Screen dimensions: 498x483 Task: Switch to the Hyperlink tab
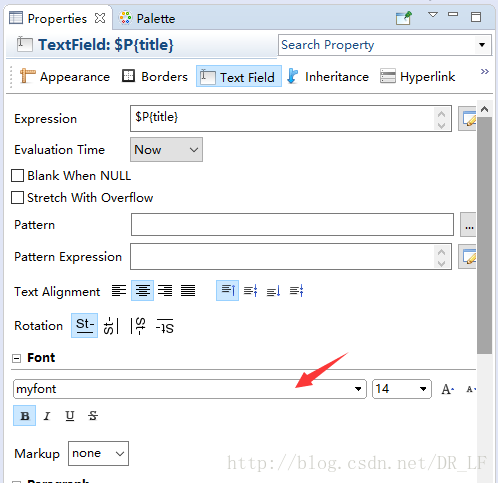coord(418,77)
